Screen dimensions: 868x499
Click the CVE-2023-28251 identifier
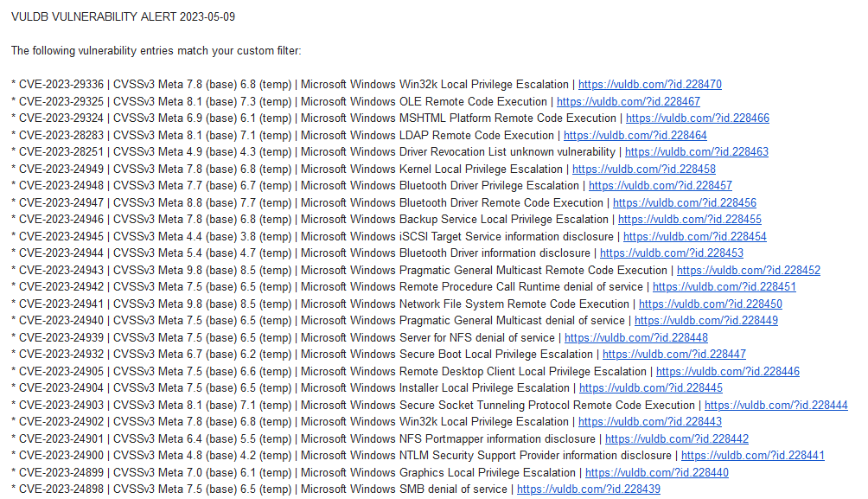[x=61, y=152]
